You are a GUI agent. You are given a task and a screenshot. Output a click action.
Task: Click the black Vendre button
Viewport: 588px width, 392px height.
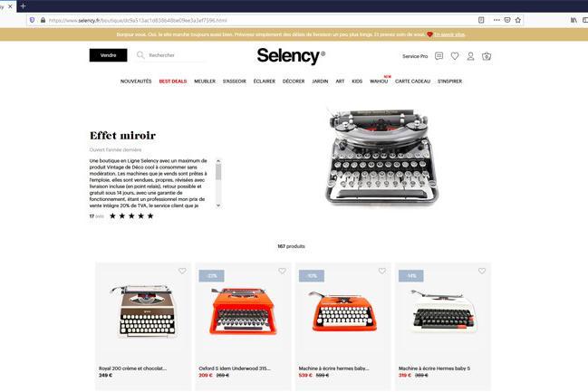[109, 55]
